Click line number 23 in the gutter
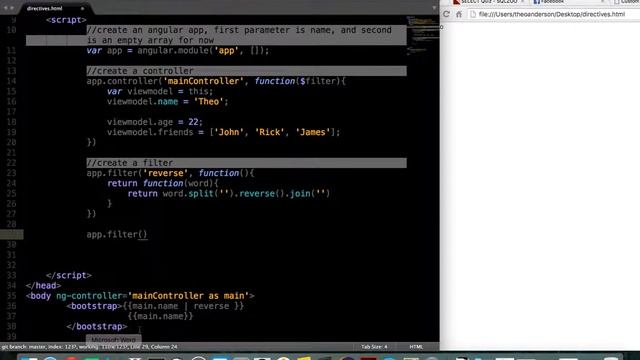This screenshot has height=360, width=640. [11, 173]
